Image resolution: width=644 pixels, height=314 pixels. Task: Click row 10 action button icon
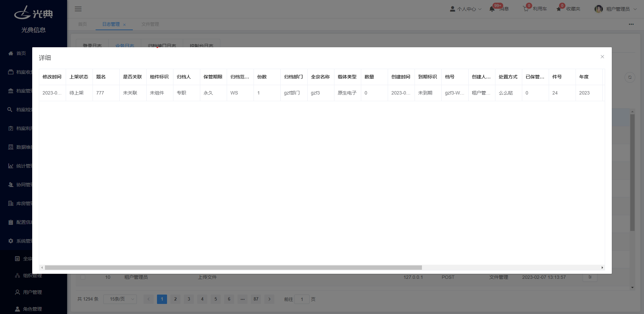[590, 277]
